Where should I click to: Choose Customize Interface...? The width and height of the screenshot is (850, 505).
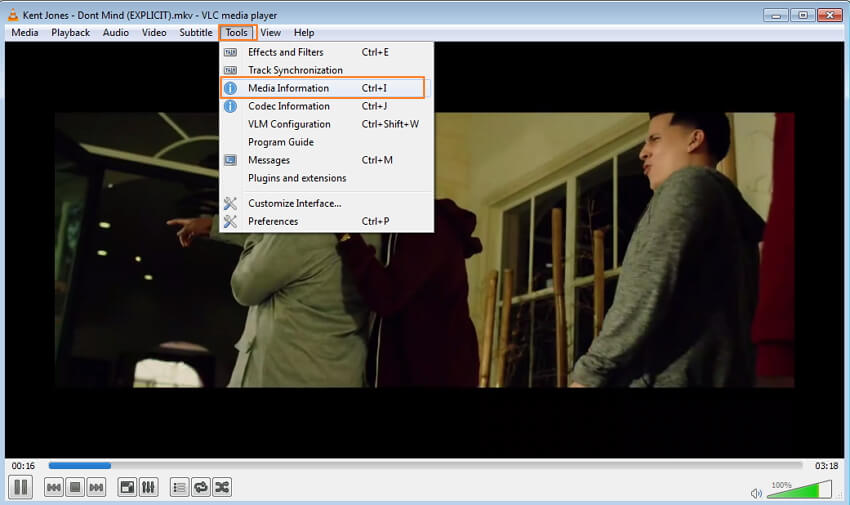point(326,203)
